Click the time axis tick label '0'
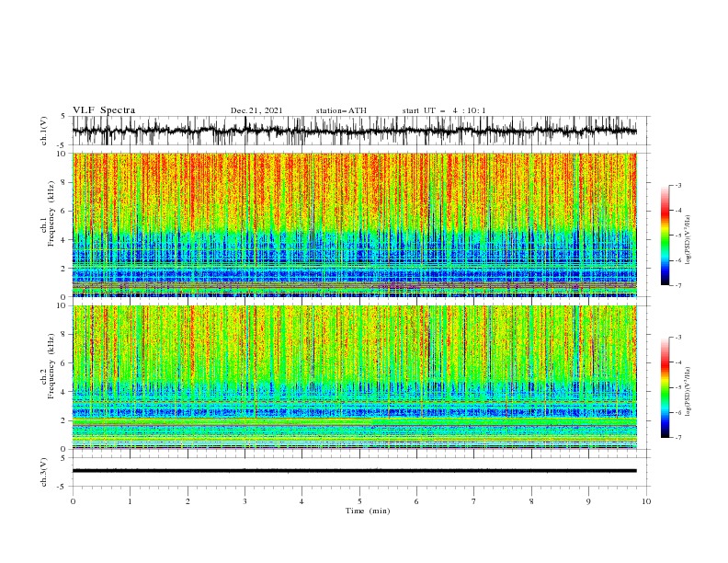 (73, 501)
